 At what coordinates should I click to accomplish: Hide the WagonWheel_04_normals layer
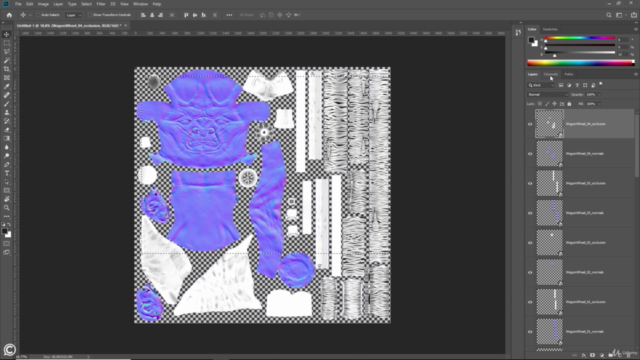530,154
